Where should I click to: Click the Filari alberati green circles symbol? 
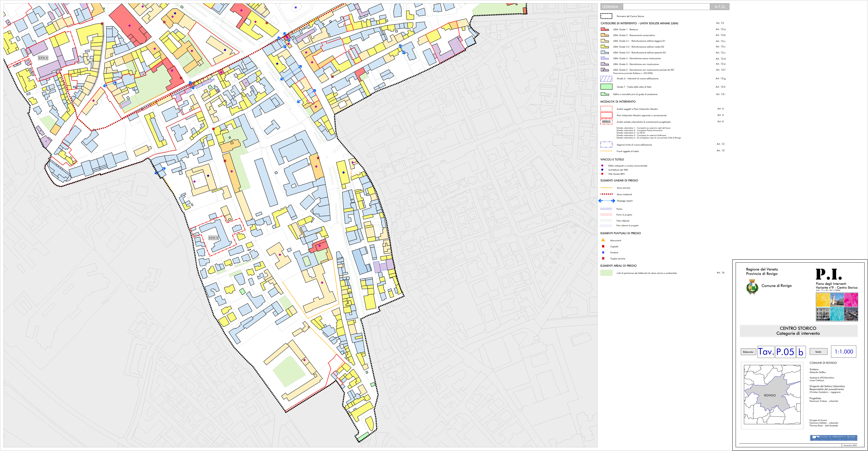point(606,221)
